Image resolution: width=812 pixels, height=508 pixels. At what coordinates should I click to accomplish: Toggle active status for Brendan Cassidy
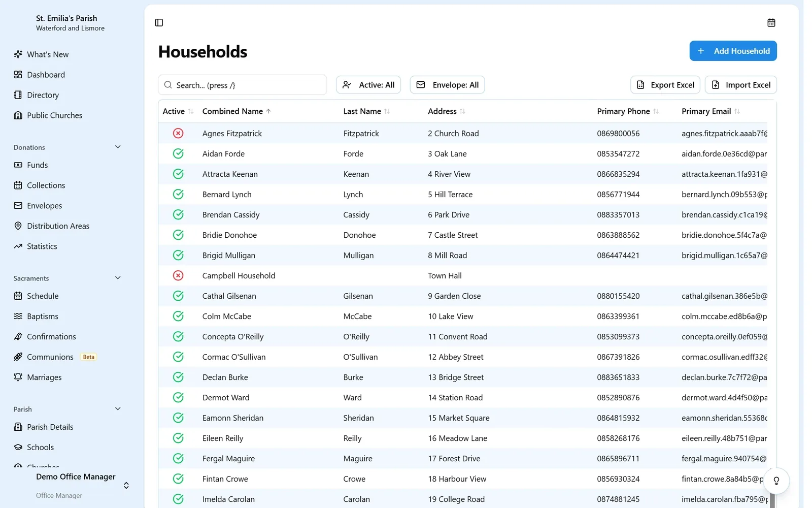[x=178, y=214]
